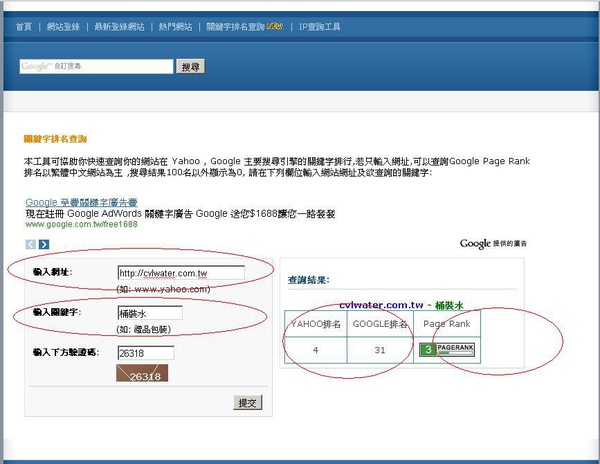Click the hint text 如: www.yahoo.com
This screenshot has height=464, width=600.
163,289
